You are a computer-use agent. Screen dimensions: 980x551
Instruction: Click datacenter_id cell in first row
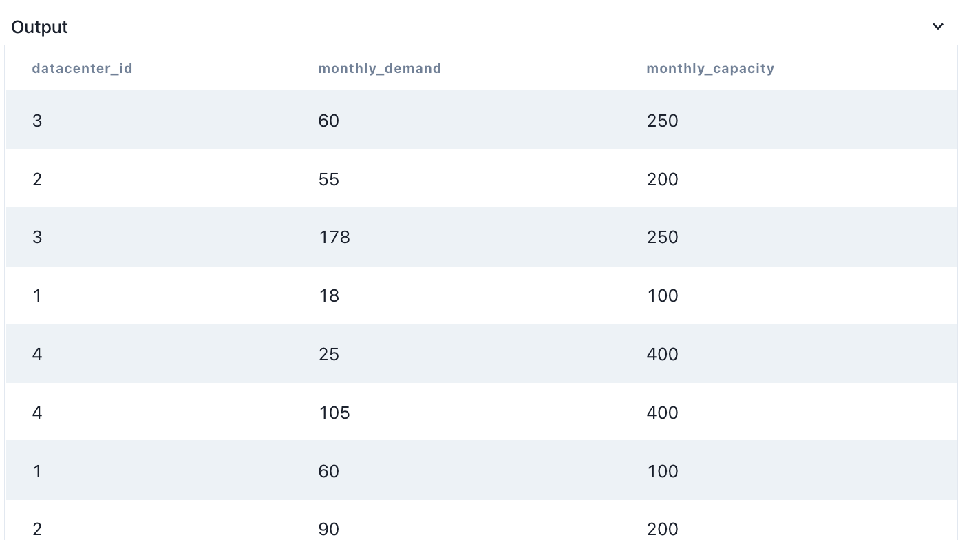[x=37, y=121]
